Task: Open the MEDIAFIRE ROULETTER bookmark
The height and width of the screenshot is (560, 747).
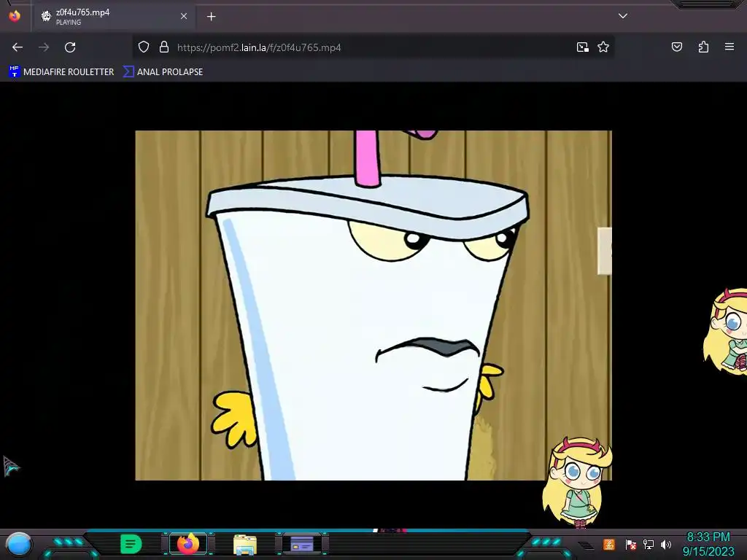Action: click(61, 72)
